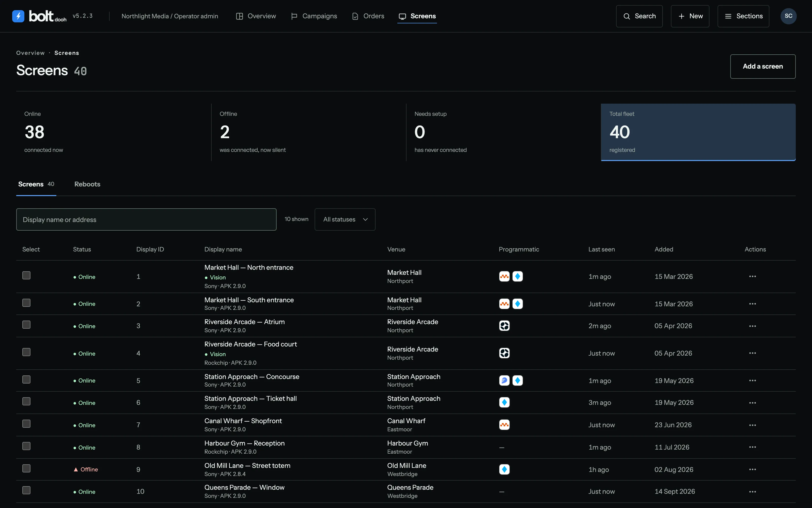This screenshot has height=508, width=812.
Task: Tick checkbox for Riverside Arcade — Food court
Action: [x=26, y=352]
